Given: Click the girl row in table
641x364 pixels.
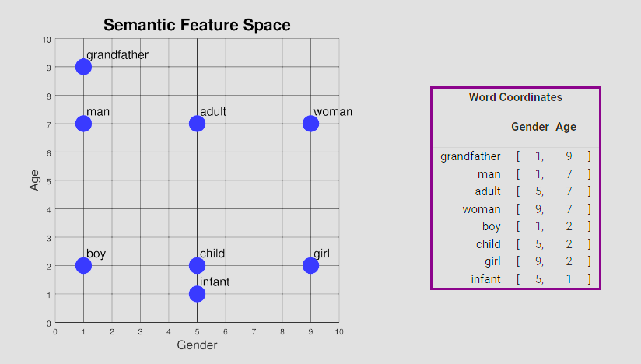Looking at the screenshot, I should pos(516,261).
